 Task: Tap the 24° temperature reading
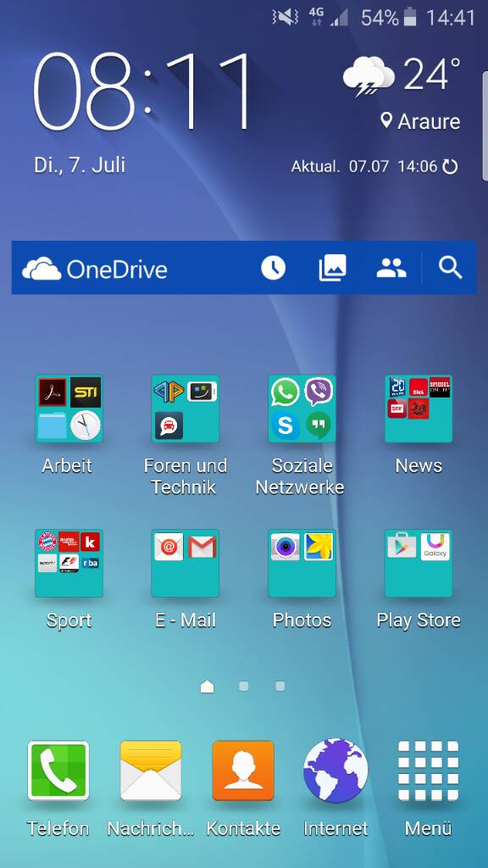(431, 75)
